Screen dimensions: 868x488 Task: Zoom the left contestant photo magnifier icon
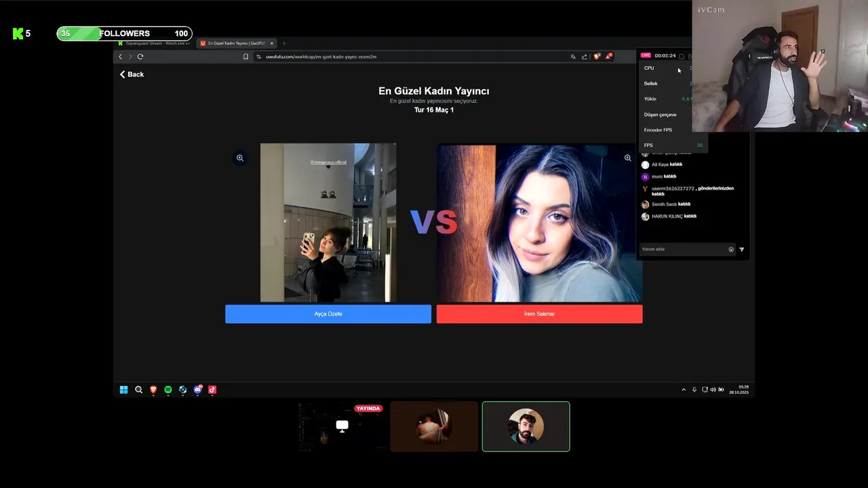click(240, 158)
